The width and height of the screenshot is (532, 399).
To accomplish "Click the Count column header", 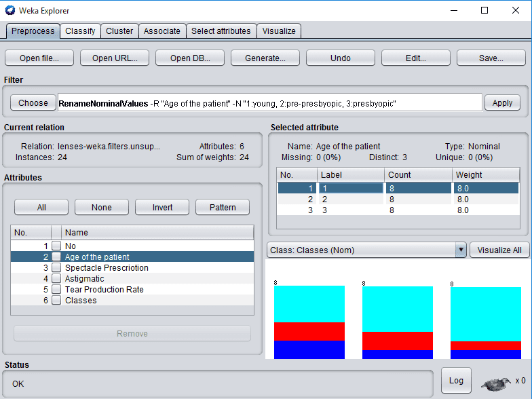I will [418, 175].
